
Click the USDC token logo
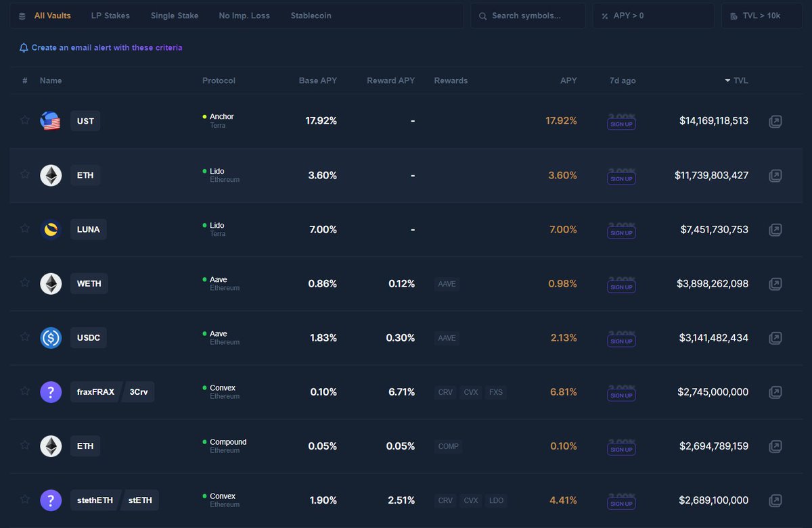pyautogui.click(x=51, y=338)
